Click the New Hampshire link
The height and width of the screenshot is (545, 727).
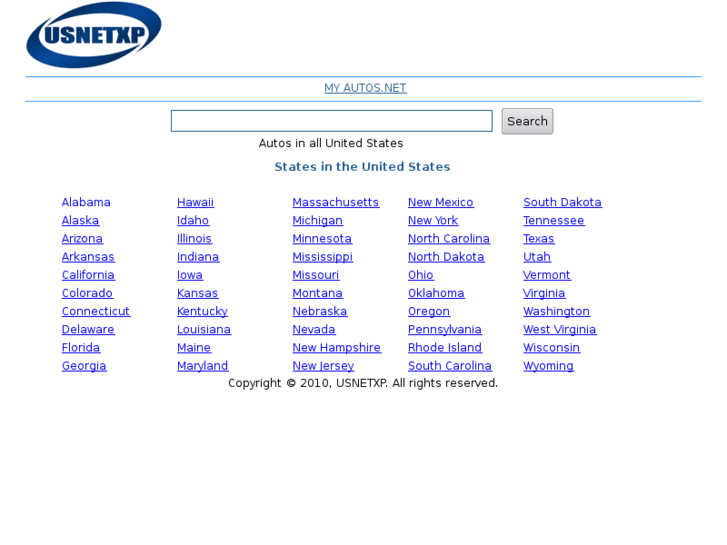(x=337, y=347)
